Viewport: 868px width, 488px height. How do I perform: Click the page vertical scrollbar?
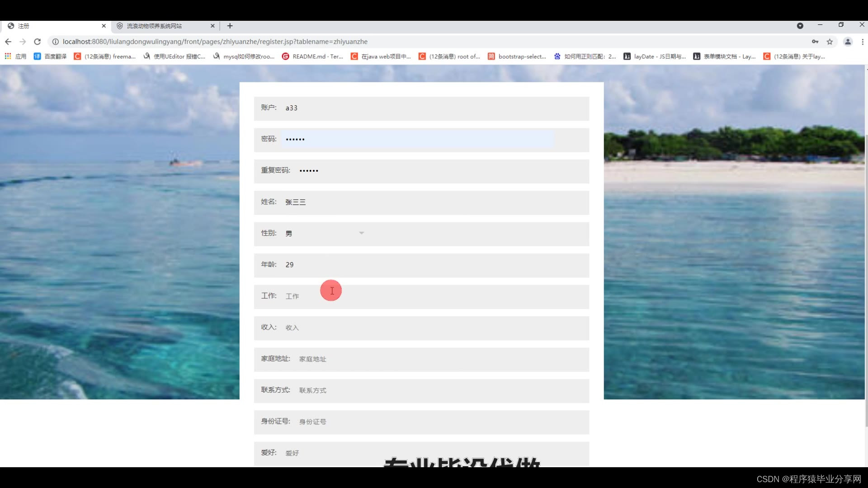point(866,280)
